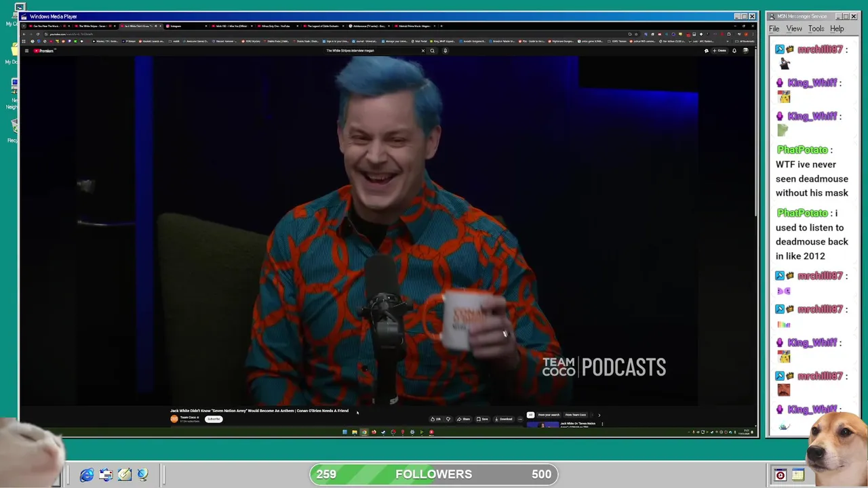Open File Explorer in inner Windows taskbar

354,432
